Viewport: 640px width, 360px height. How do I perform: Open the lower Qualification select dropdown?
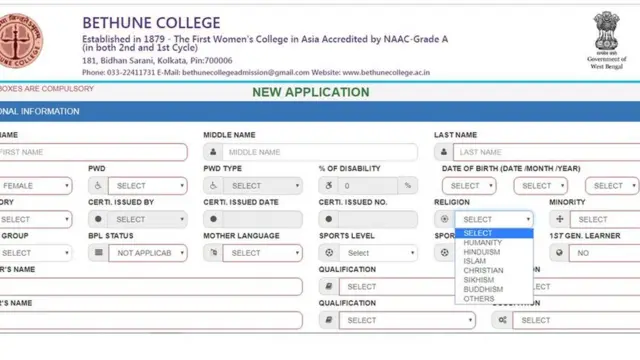click(407, 320)
